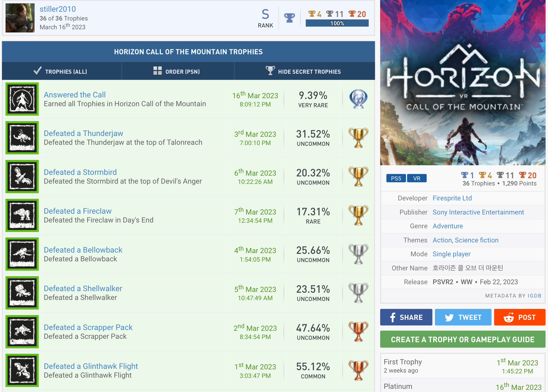Viewport: 548px width, 392px height.
Task: Open the Defeated a Shellwalker link
Action: click(x=83, y=288)
